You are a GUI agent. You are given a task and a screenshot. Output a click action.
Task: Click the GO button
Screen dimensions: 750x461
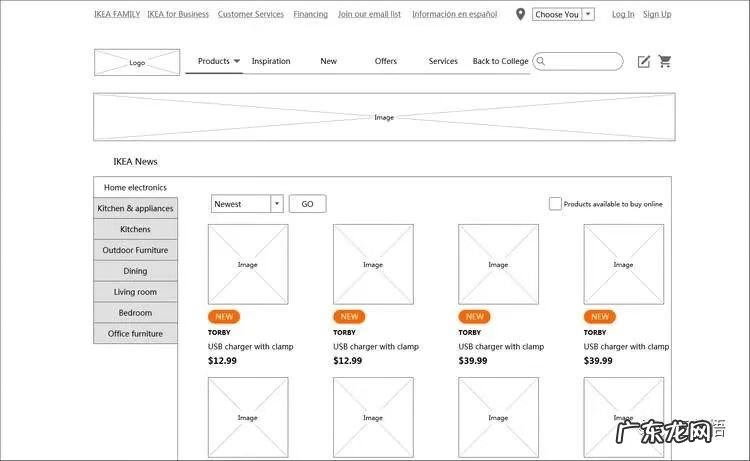(x=308, y=204)
